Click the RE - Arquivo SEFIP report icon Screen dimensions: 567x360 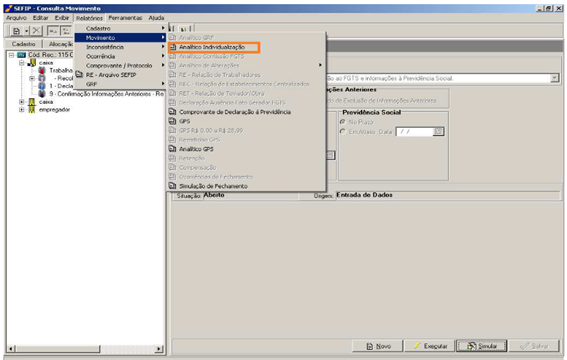click(x=79, y=75)
